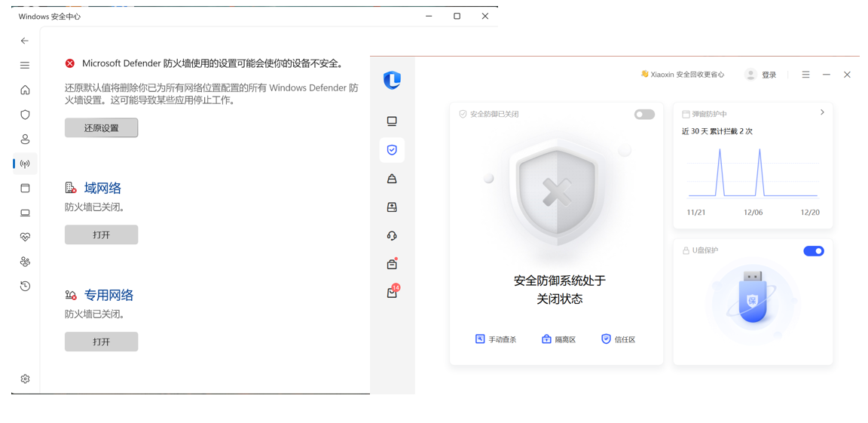Open App & browser control icon

tap(25, 189)
